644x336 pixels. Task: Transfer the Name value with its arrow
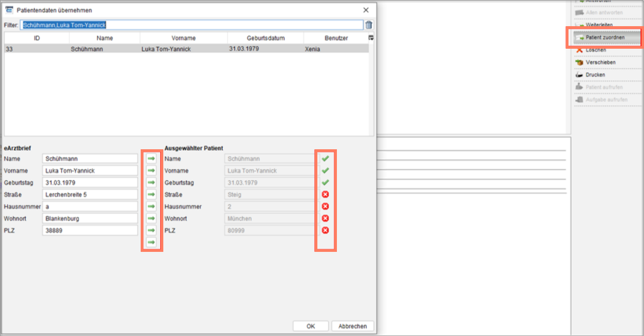click(151, 159)
